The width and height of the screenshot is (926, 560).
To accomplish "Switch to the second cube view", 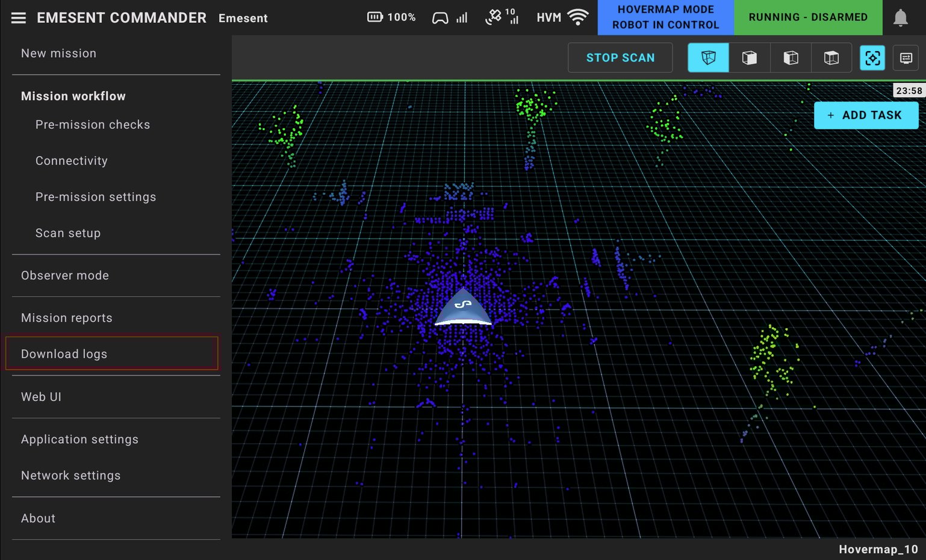I will click(749, 58).
